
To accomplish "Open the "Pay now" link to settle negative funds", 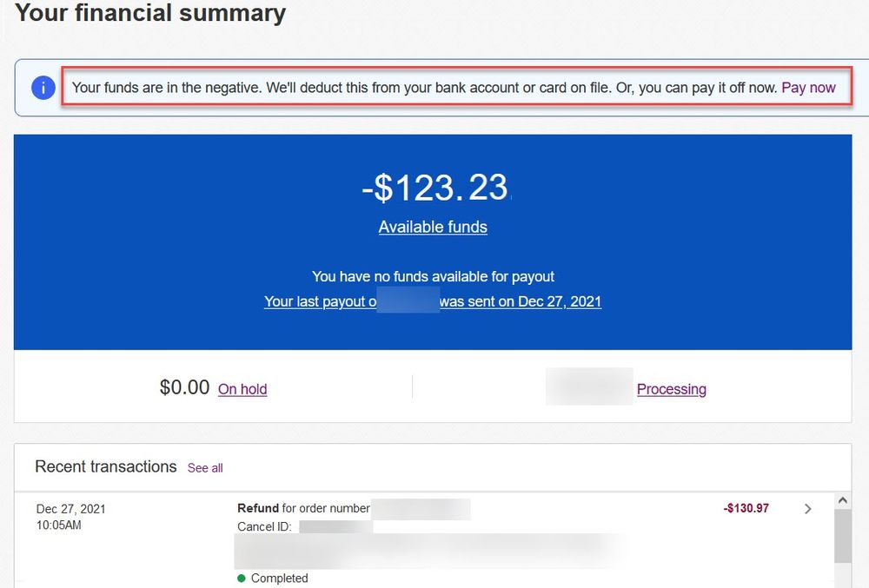I will [809, 87].
